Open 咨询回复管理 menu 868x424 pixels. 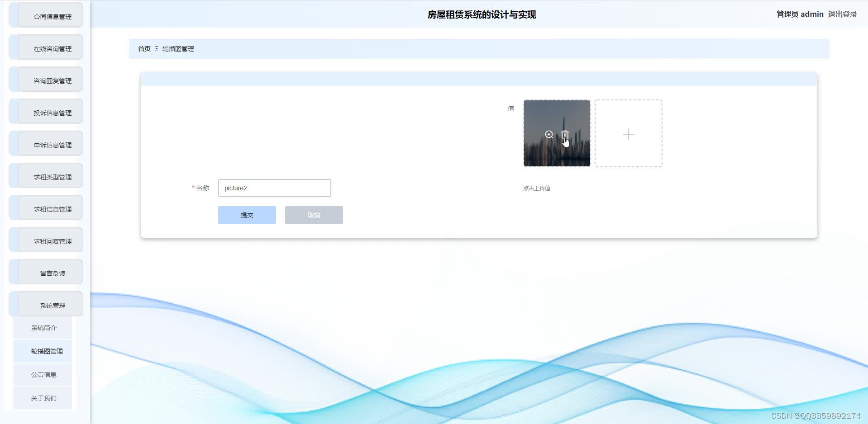coord(46,80)
